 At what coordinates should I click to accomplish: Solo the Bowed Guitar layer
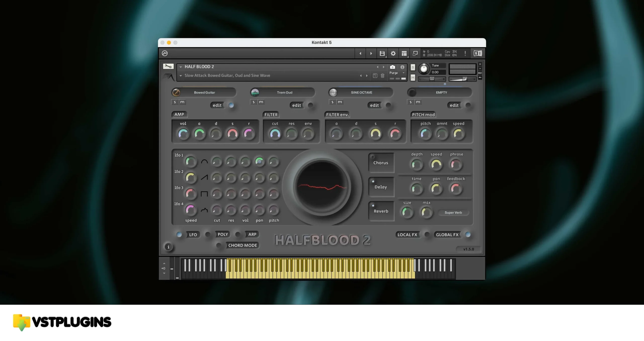tap(175, 102)
